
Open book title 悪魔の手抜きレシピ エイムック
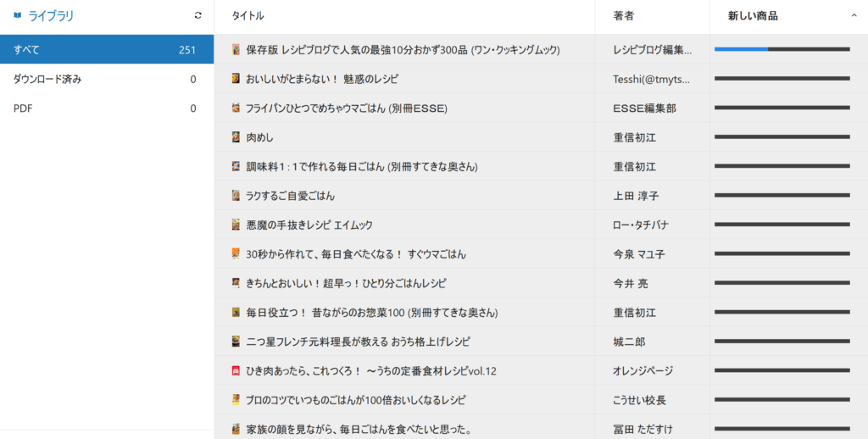(x=309, y=225)
